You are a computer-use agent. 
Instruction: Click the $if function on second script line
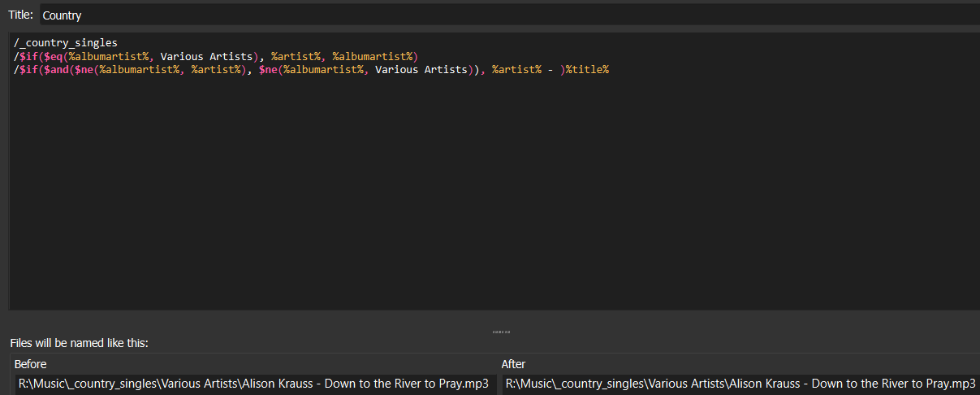28,56
